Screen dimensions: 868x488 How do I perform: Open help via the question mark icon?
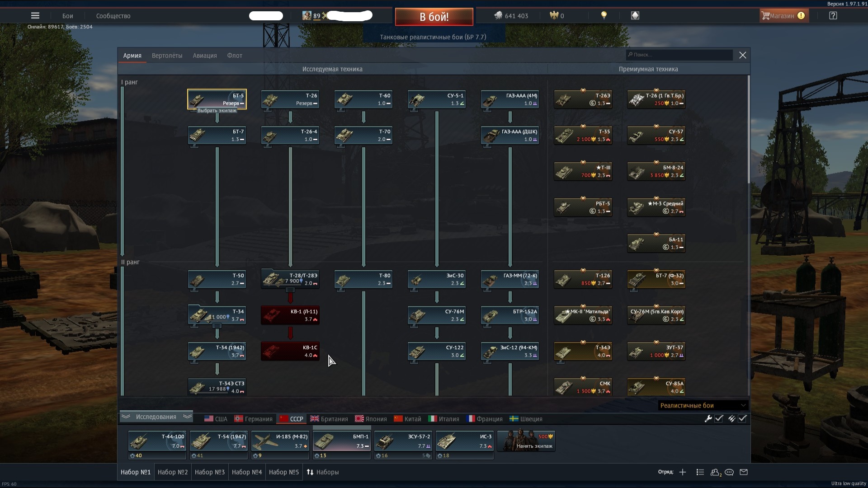click(833, 15)
